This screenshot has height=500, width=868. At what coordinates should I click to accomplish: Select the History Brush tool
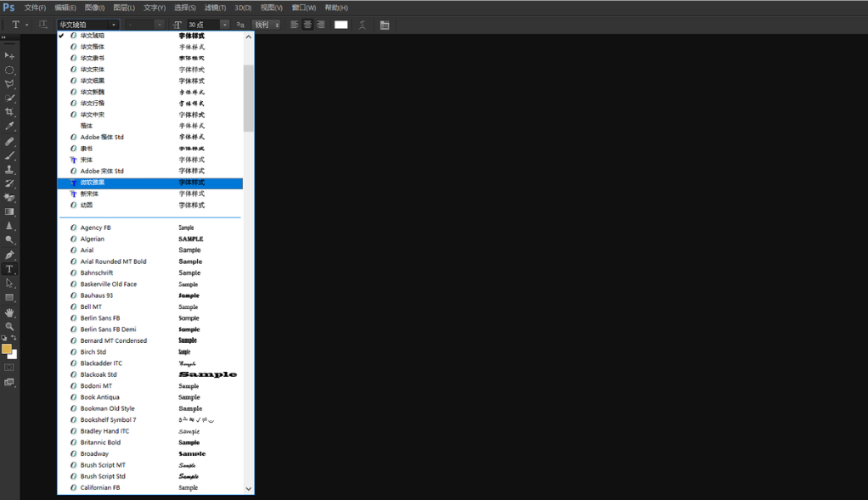pos(9,183)
